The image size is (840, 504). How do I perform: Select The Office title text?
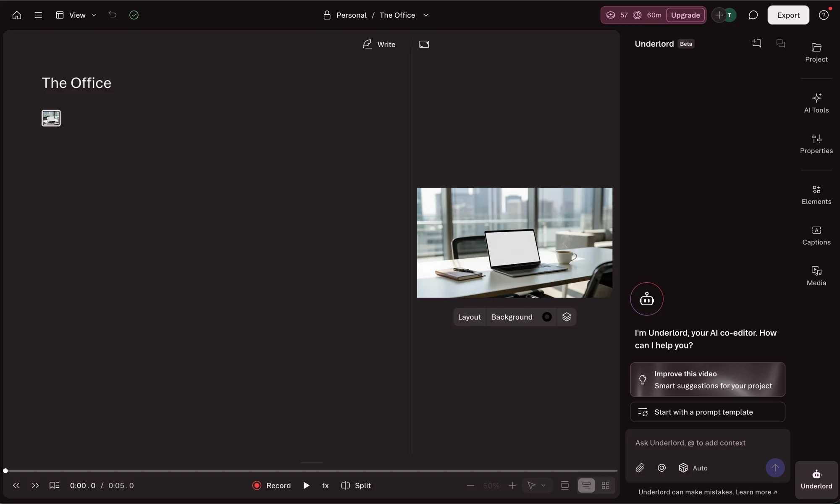76,83
